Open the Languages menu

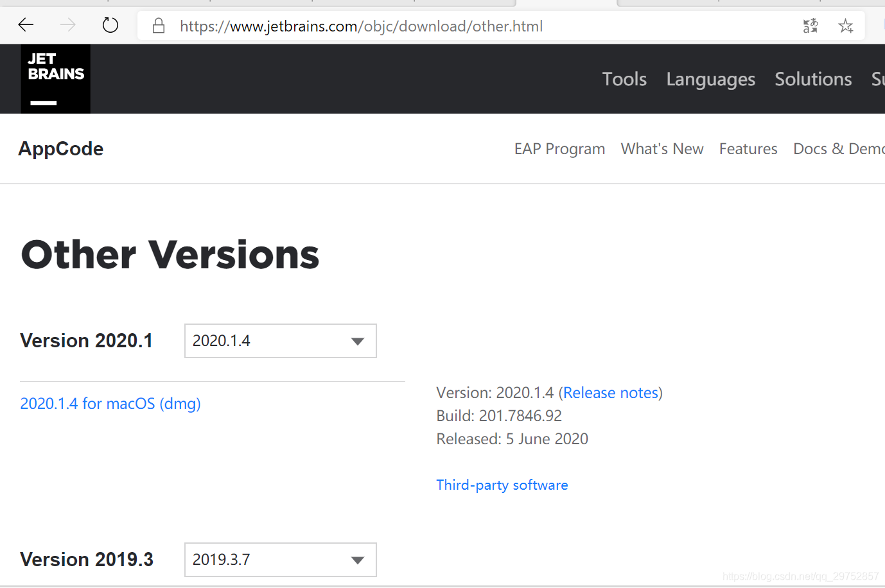(x=711, y=80)
